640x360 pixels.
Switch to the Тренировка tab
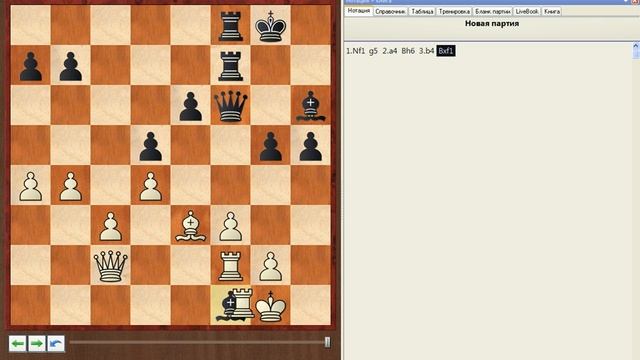tap(454, 11)
